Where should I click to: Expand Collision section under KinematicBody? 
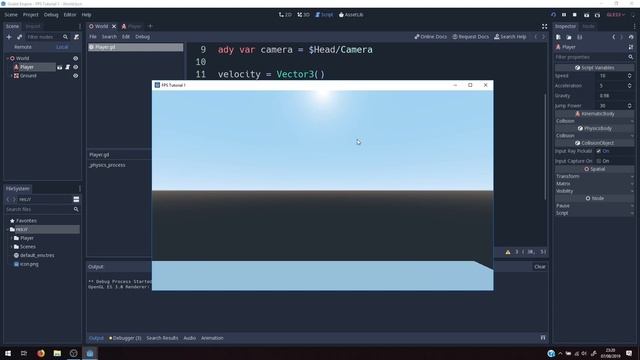tap(595, 121)
